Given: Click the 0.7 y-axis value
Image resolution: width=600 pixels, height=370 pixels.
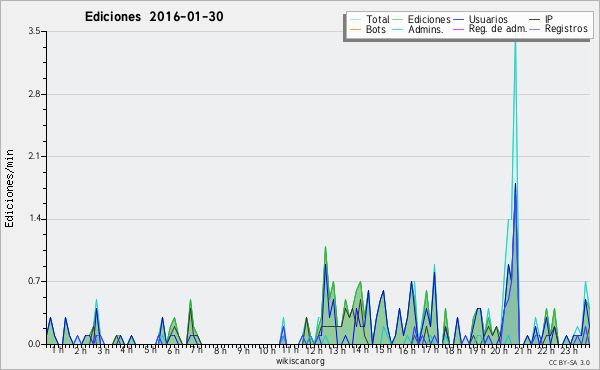Looking at the screenshot, I should point(34,282).
